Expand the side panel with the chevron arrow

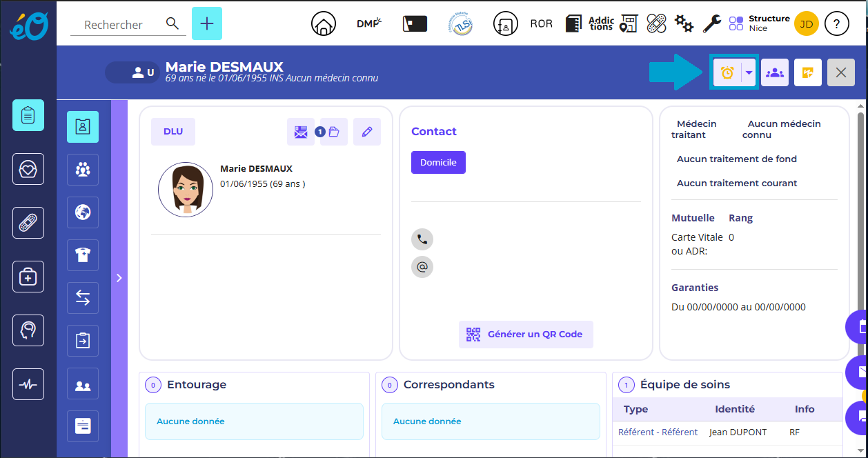coord(119,278)
